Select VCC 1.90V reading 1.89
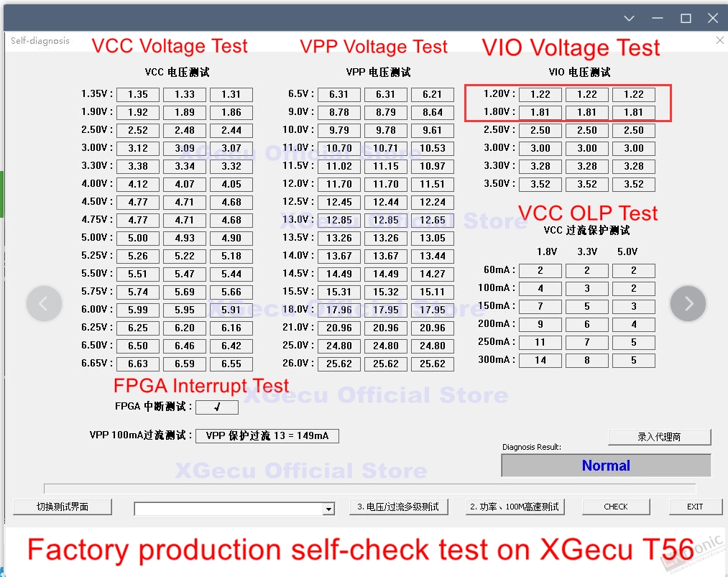This screenshot has height=577, width=728. (184, 112)
